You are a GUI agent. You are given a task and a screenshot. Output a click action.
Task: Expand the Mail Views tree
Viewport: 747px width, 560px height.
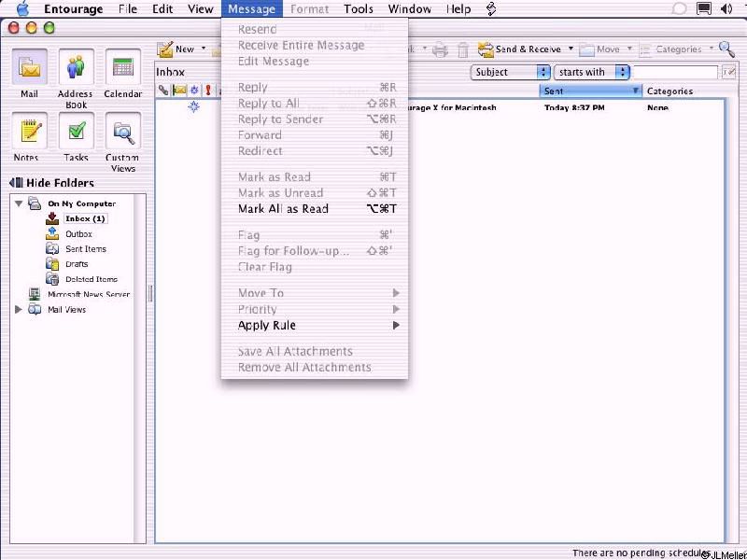point(19,309)
